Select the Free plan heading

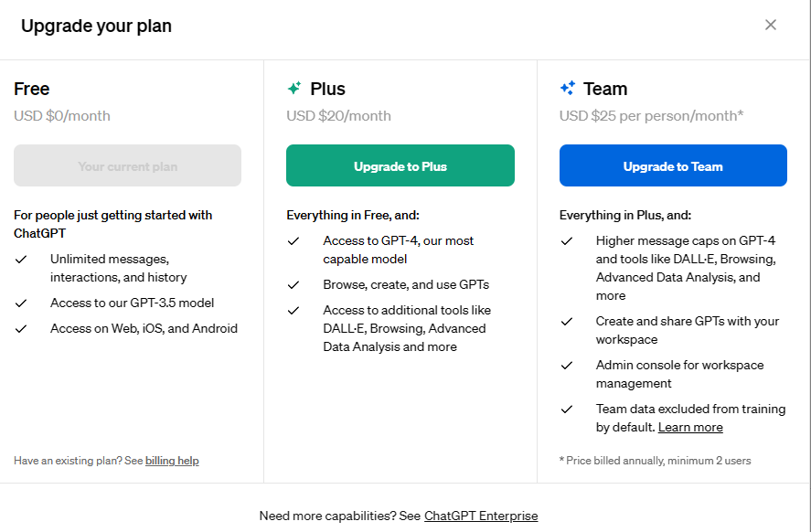32,89
